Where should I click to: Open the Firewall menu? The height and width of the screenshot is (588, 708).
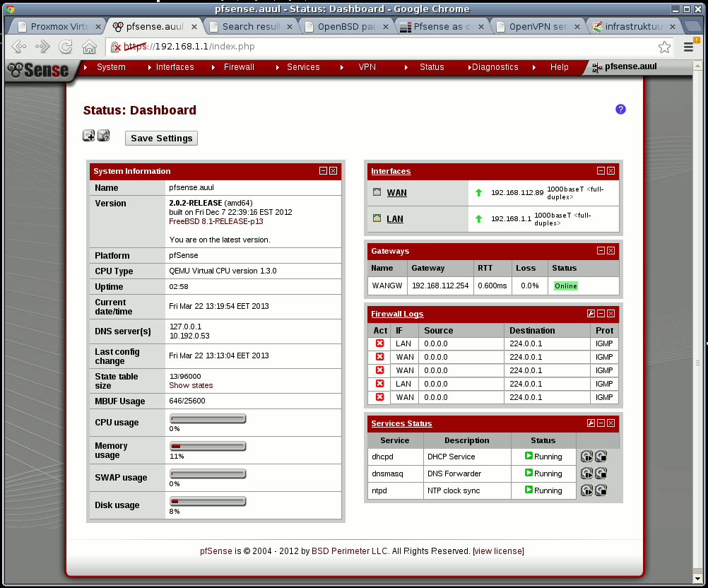coord(239,67)
